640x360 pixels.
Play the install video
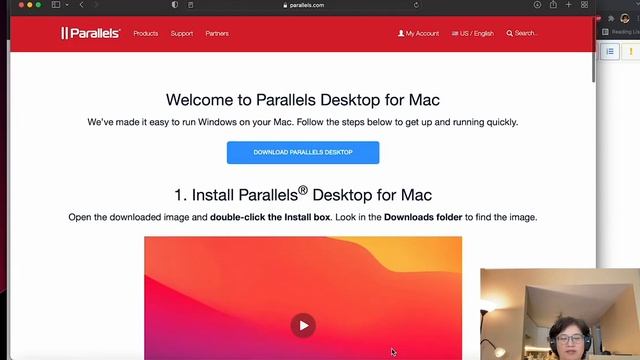tap(303, 325)
